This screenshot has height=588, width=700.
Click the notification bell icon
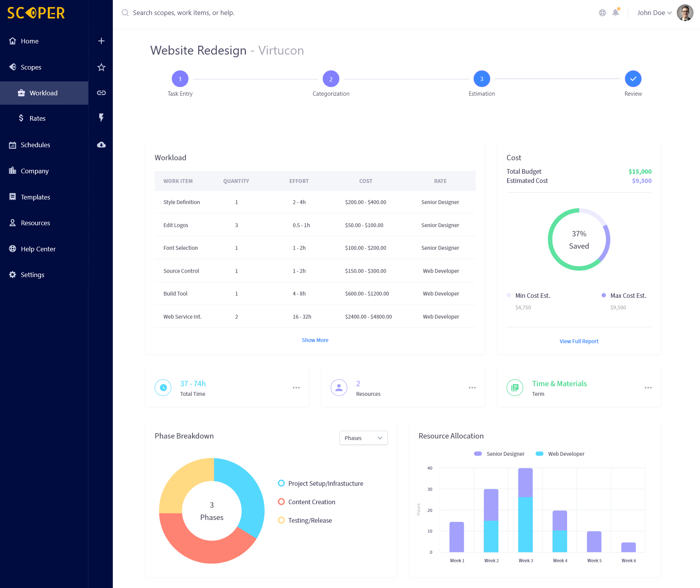[x=615, y=12]
